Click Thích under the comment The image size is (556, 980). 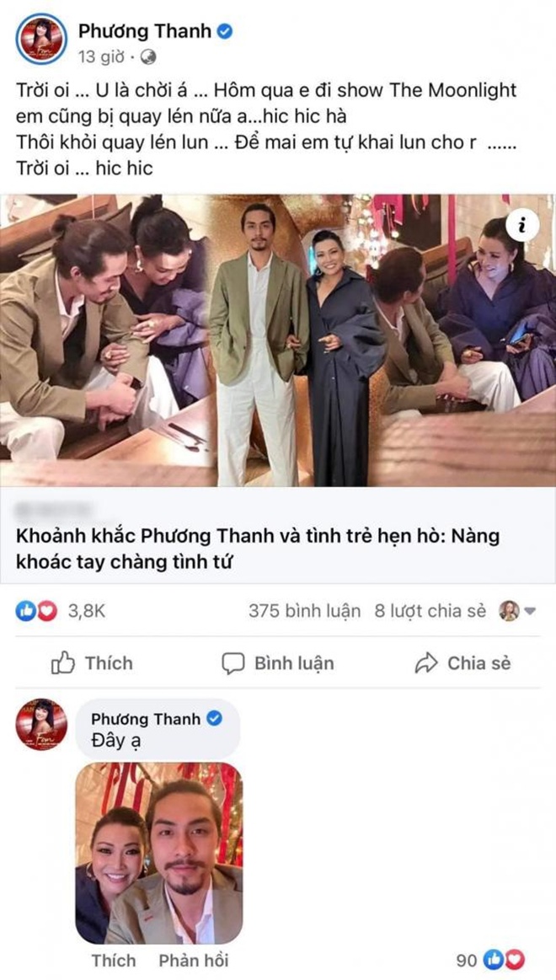coord(113,960)
